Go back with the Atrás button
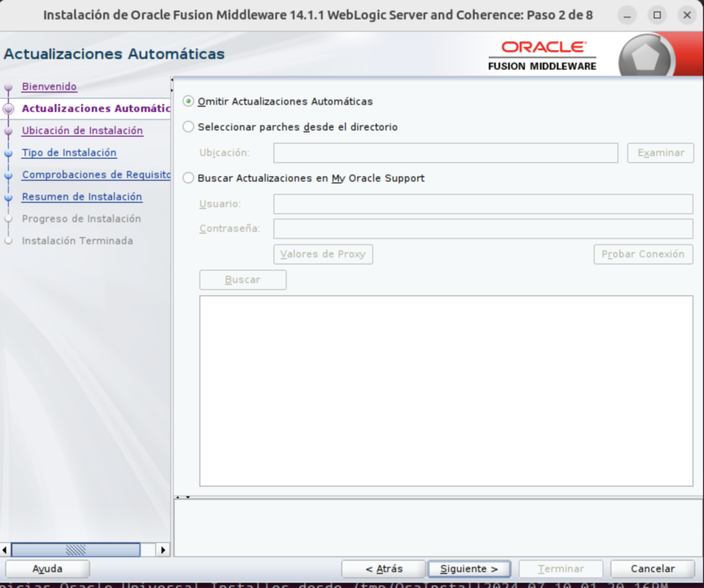Viewport: 704px width, 588px height. pyautogui.click(x=384, y=569)
